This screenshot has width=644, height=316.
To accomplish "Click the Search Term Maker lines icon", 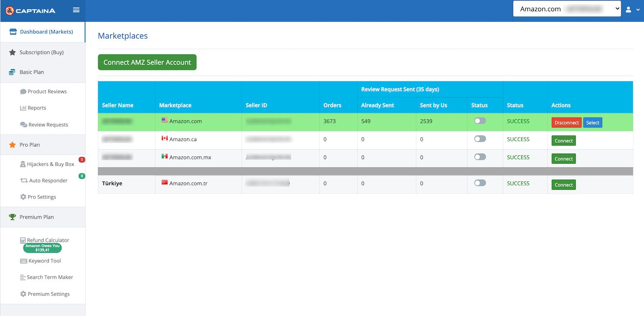I will tap(23, 277).
